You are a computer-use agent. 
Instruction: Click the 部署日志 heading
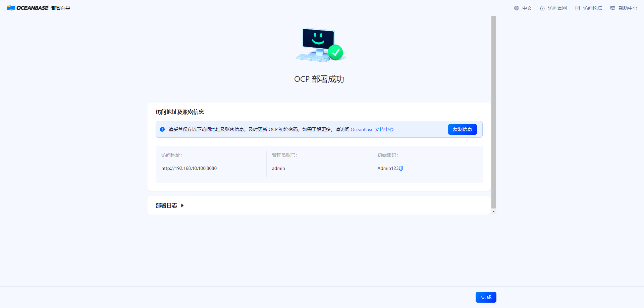click(x=166, y=205)
